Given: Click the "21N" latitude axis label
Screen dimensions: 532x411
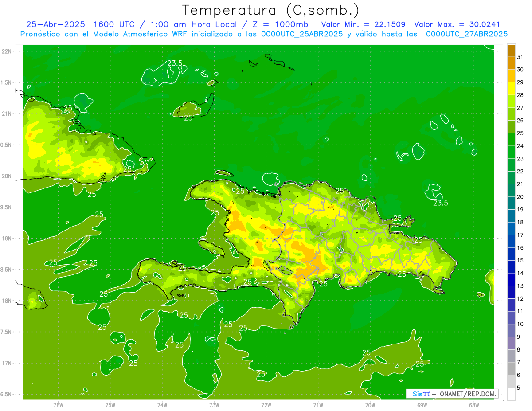Looking at the screenshot, I should (8, 114).
